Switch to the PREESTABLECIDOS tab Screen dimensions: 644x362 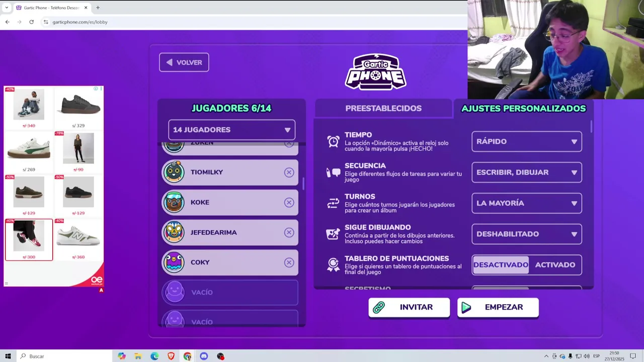(x=383, y=108)
